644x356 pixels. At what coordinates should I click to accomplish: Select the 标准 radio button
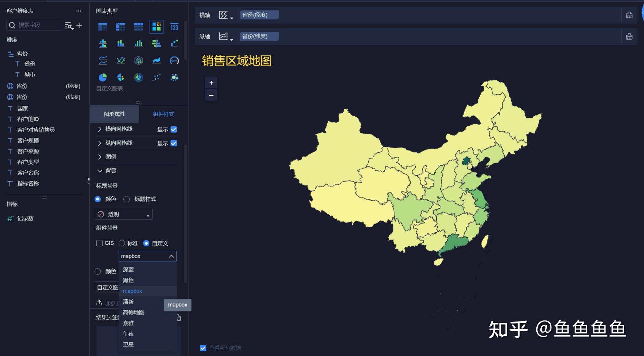(122, 243)
